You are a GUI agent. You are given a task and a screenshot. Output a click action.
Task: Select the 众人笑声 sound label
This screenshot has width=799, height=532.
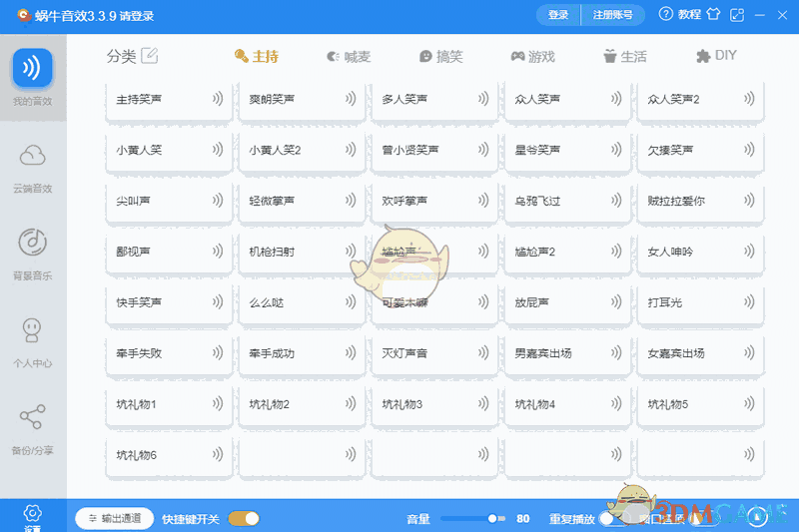click(x=537, y=99)
